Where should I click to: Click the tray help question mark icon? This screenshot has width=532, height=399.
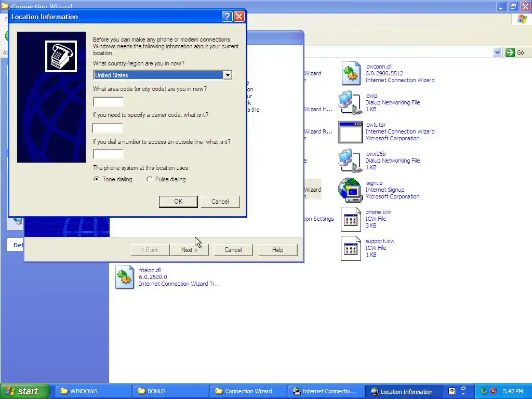click(x=451, y=391)
